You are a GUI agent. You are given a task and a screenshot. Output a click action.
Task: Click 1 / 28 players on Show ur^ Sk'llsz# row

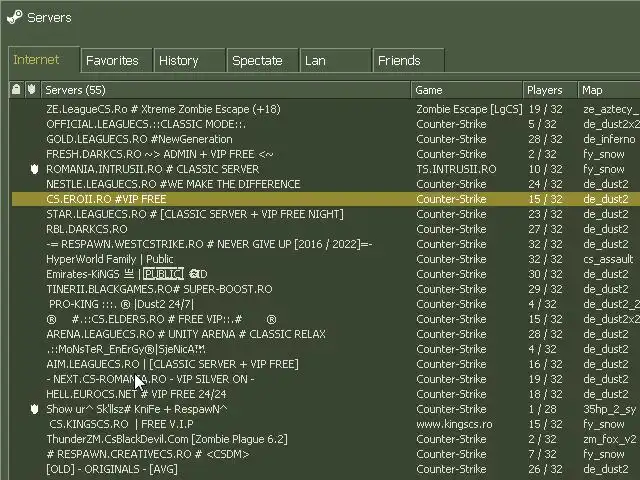click(x=542, y=409)
